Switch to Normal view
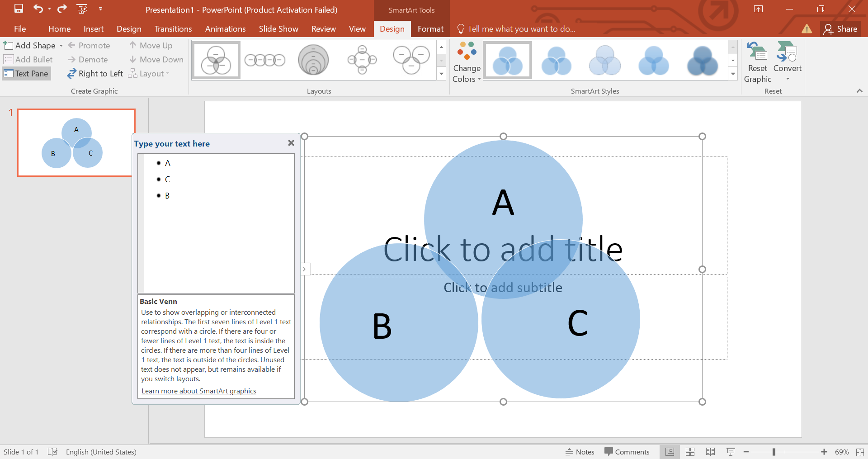Image resolution: width=868 pixels, height=459 pixels. click(x=670, y=452)
